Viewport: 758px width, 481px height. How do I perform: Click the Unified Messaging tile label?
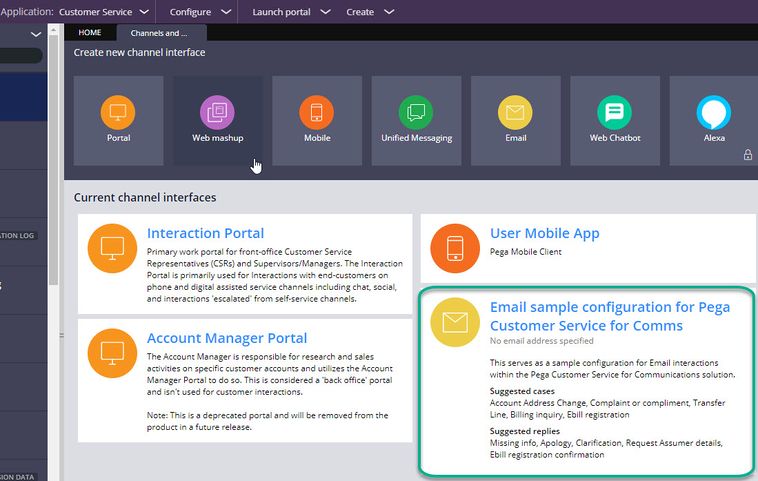[x=416, y=138]
